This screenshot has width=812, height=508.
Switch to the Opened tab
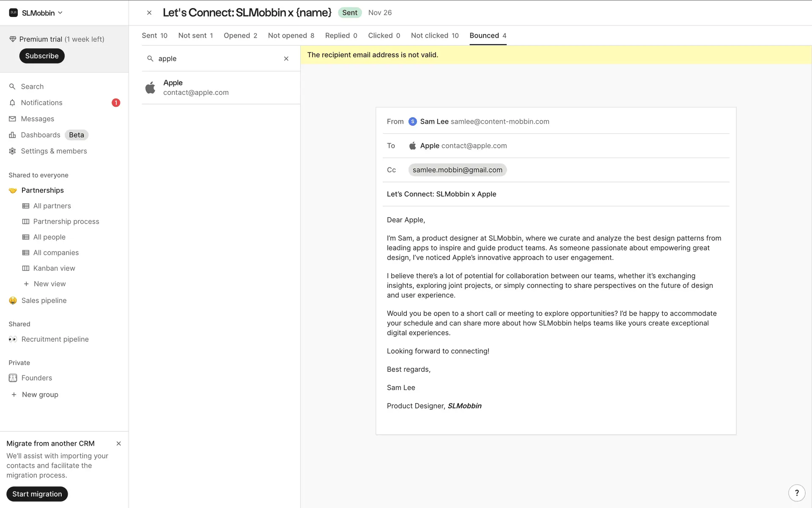coord(240,36)
